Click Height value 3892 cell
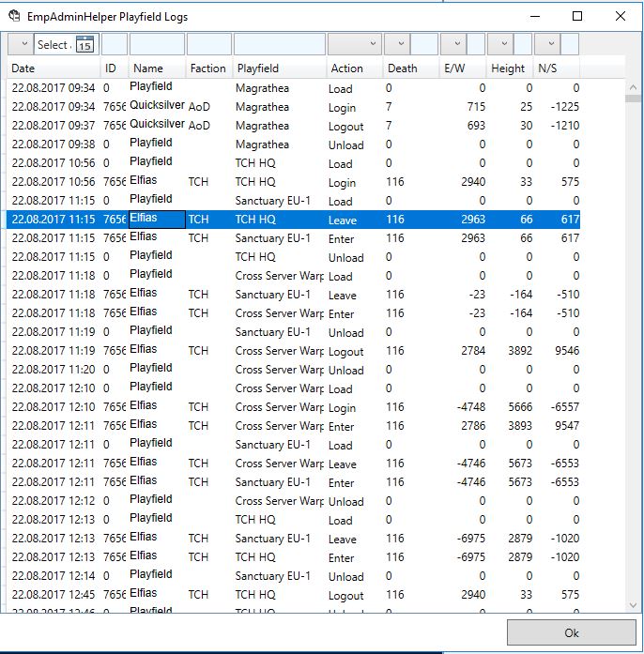The height and width of the screenshot is (654, 644). click(520, 351)
